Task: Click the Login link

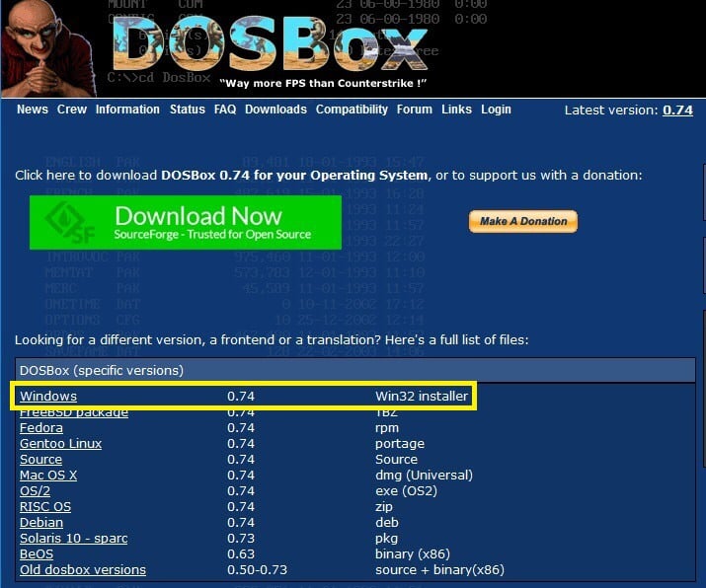Action: 497,110
